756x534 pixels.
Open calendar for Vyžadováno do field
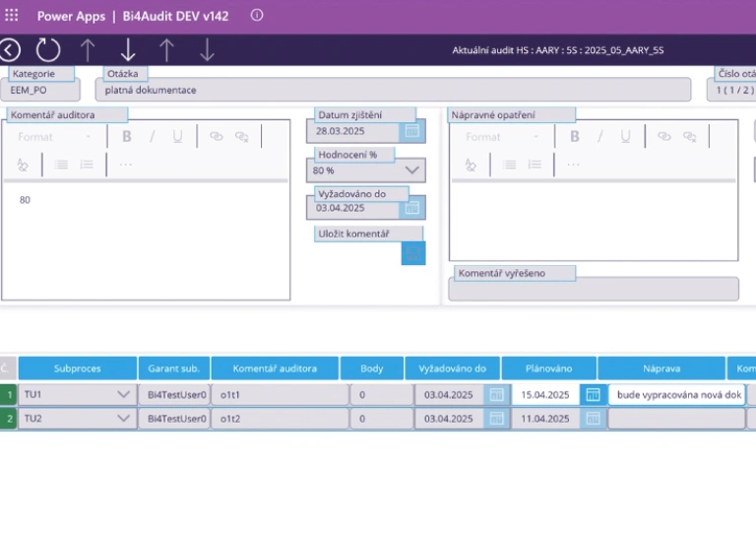tap(412, 208)
